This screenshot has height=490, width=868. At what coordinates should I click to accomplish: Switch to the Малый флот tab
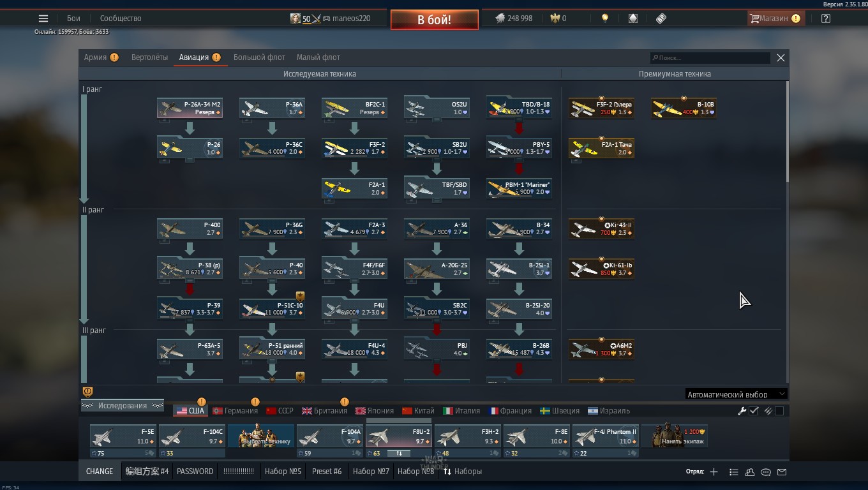pyautogui.click(x=318, y=57)
